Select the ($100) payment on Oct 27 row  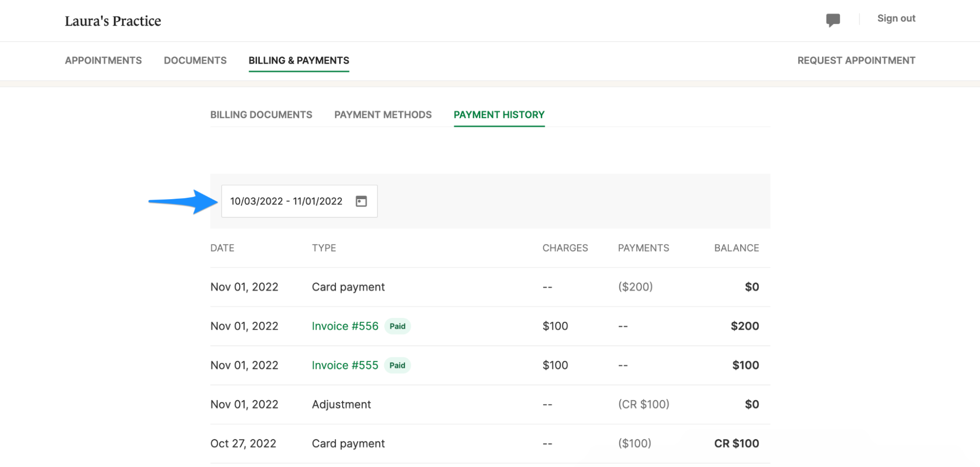(x=635, y=444)
